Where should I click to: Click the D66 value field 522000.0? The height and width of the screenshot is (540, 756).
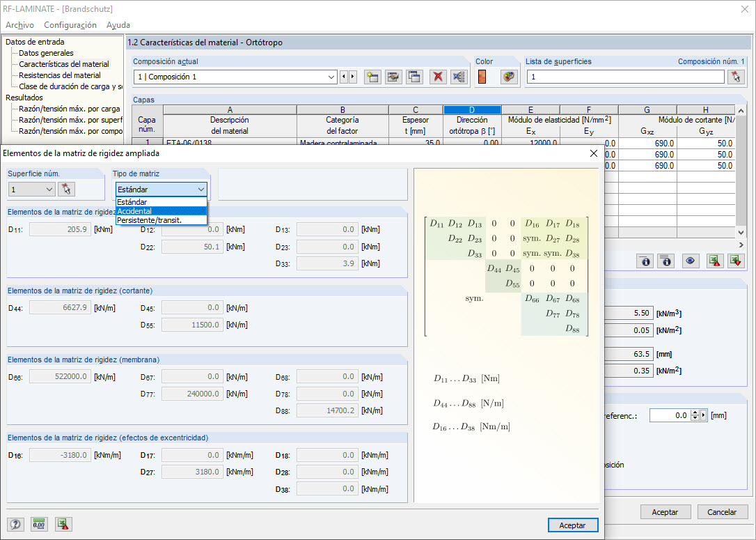tap(61, 376)
